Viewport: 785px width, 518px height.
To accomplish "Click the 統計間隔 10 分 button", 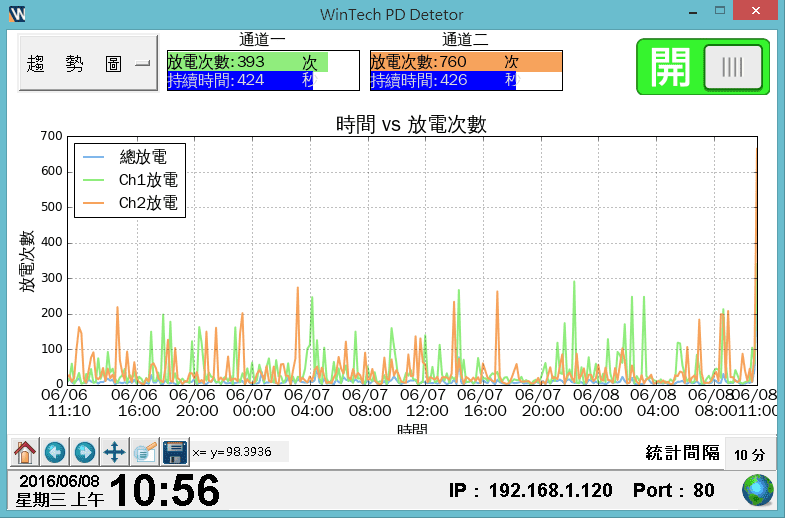I will pyautogui.click(x=749, y=454).
